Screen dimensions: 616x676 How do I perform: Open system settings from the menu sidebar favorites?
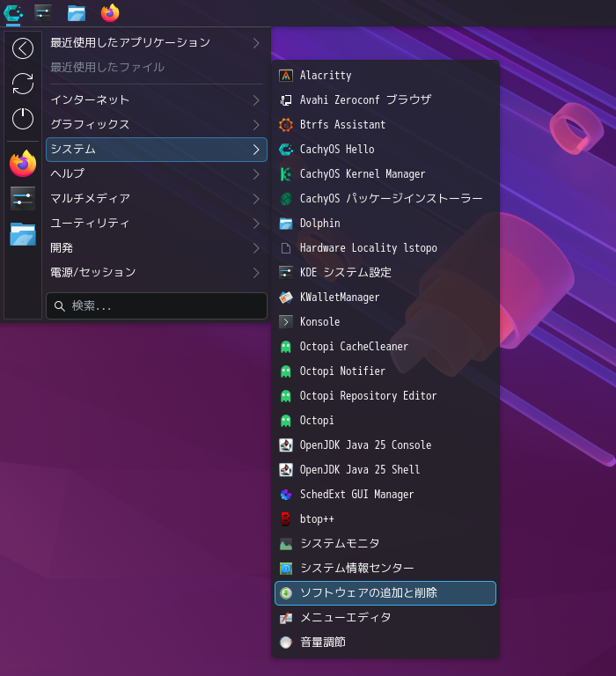23,199
